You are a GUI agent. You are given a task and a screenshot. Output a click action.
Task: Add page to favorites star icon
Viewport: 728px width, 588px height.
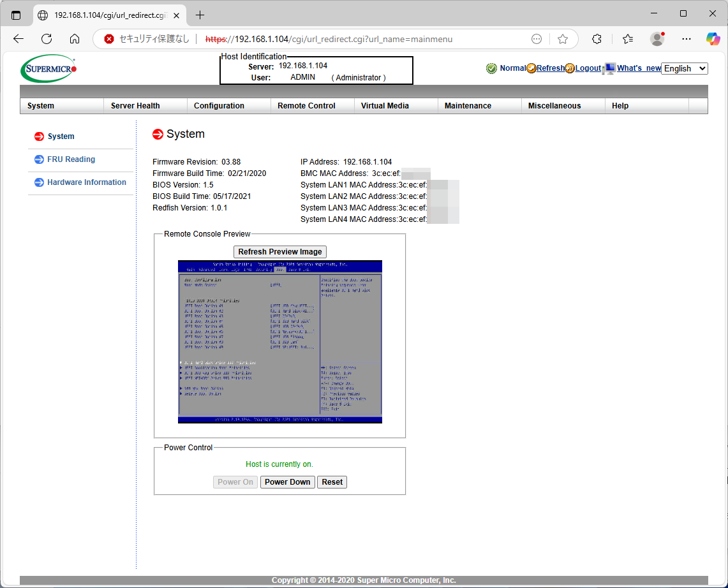(x=562, y=39)
